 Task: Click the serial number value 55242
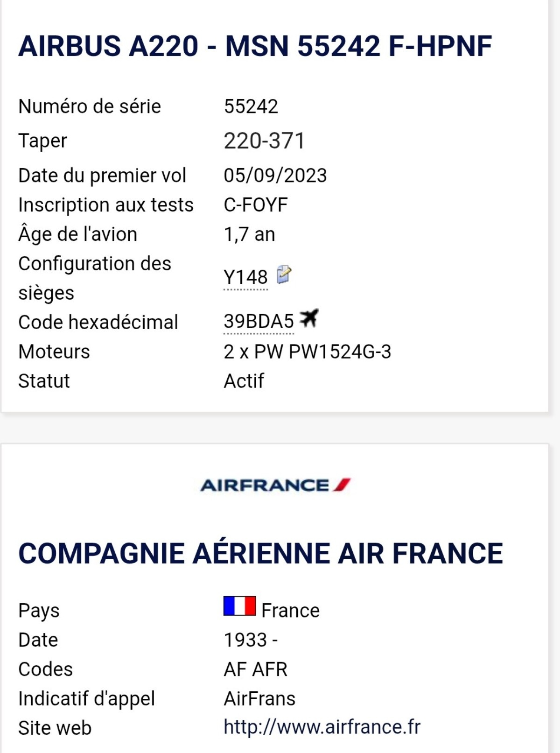point(251,106)
